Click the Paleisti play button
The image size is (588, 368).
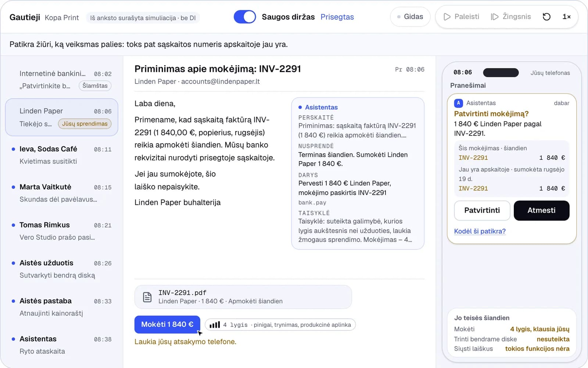pos(461,17)
